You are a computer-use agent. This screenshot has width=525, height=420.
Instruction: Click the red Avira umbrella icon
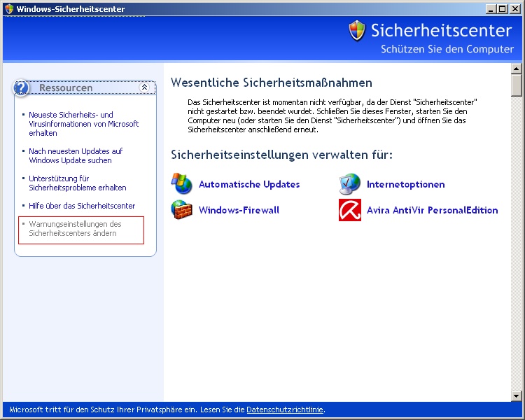[x=350, y=210]
